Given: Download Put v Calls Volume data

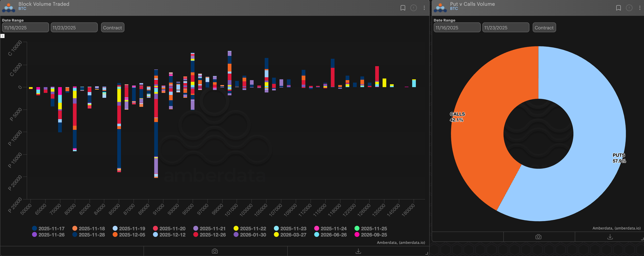Looking at the screenshot, I should point(610,237).
